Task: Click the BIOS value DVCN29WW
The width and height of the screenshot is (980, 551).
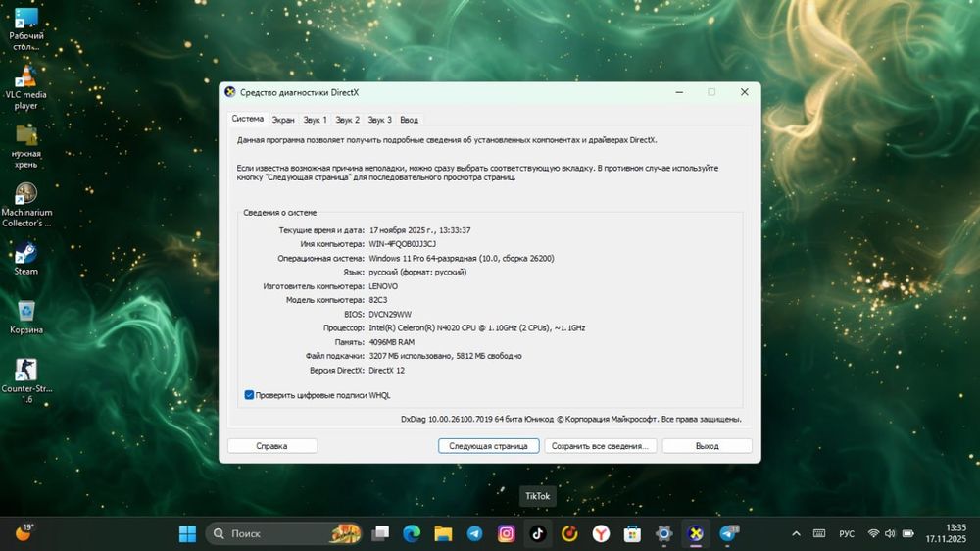Action: point(390,314)
